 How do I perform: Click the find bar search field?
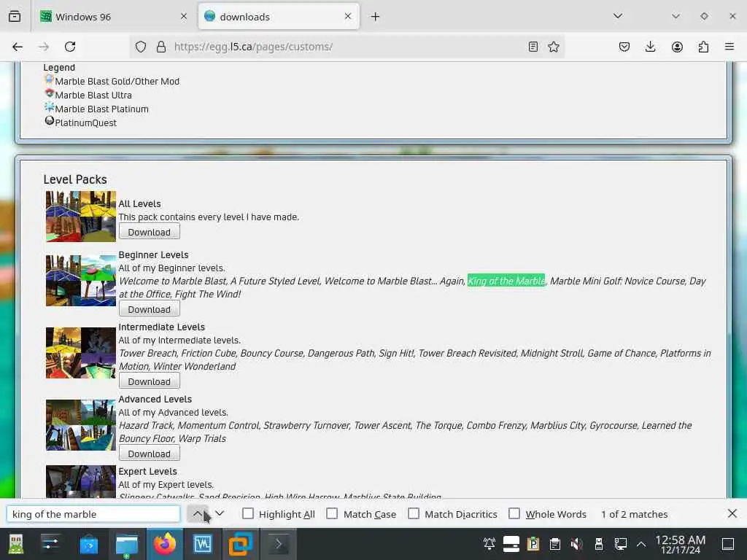coord(93,514)
